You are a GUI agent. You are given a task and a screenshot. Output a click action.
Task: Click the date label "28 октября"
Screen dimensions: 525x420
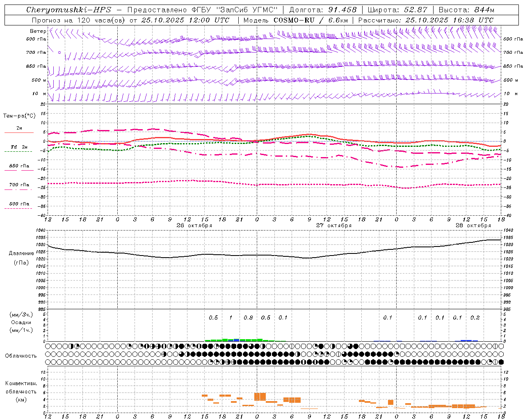pos(473,226)
